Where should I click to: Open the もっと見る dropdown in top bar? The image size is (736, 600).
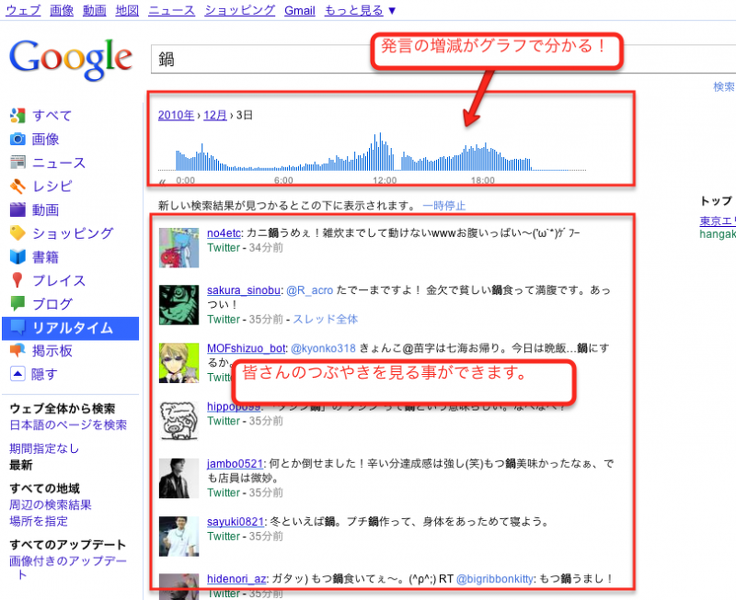click(x=360, y=10)
